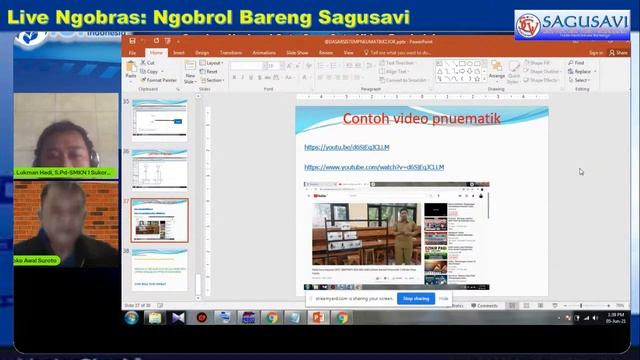Screen dimensions: 640x360
Task: Click the Stop sharing button
Action: tap(416, 299)
